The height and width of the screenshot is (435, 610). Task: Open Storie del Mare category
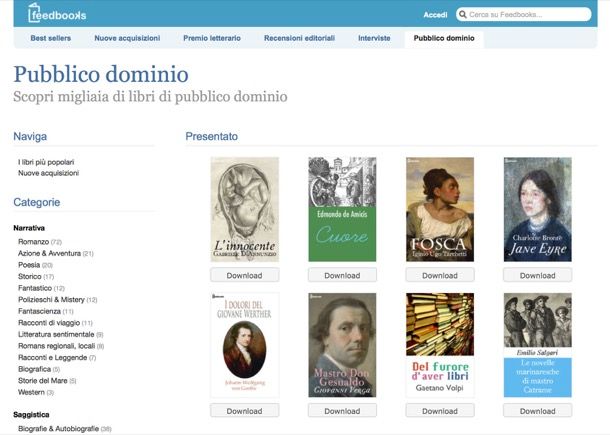coord(43,381)
